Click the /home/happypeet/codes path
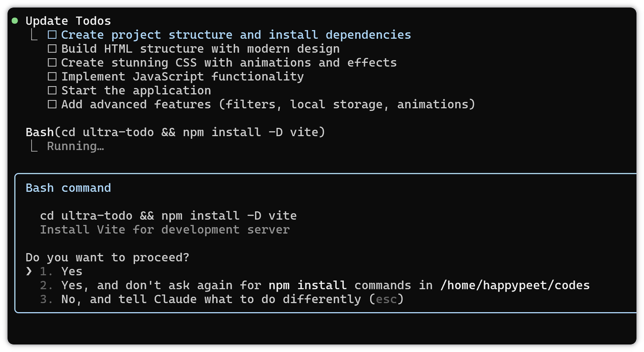 (x=515, y=286)
